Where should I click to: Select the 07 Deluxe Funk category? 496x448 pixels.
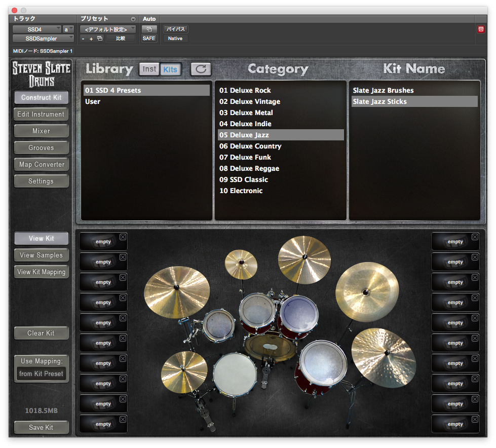pos(281,157)
